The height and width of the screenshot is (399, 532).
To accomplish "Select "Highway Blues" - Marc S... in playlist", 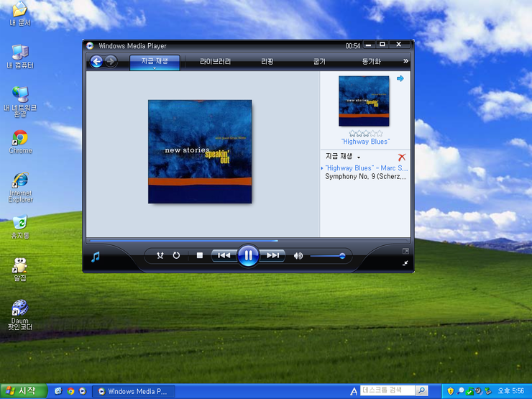I will 366,168.
